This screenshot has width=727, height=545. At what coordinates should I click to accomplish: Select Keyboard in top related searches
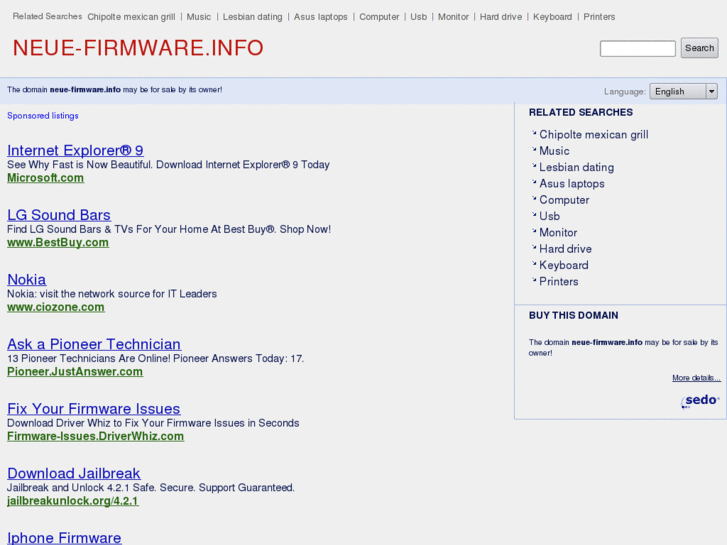pyautogui.click(x=552, y=17)
